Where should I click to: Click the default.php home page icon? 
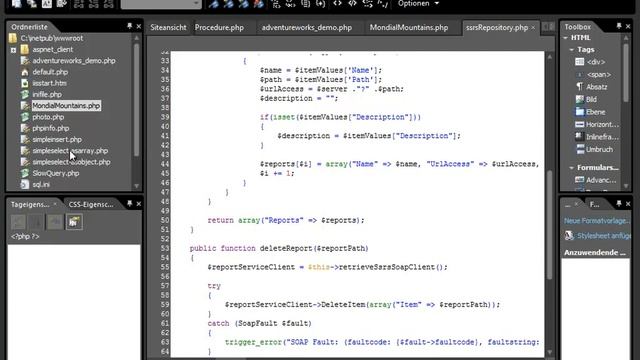click(24, 72)
